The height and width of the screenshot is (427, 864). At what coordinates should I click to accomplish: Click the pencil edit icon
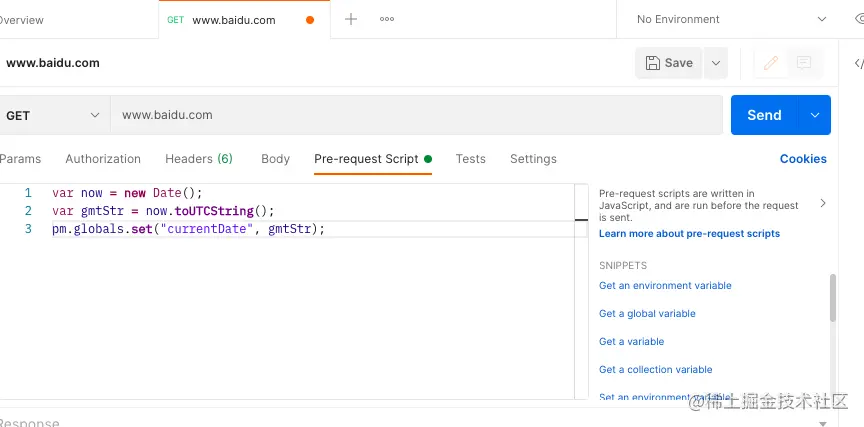[770, 63]
